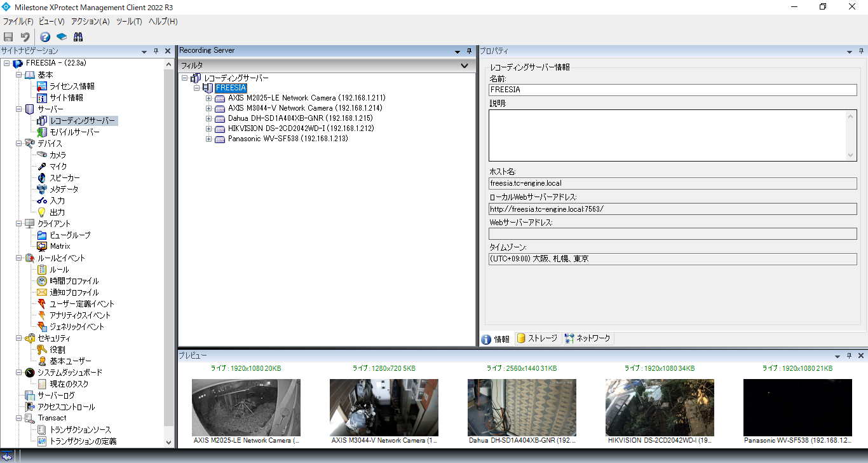This screenshot has width=868, height=463.
Task: Click the empty Webサーバーアドレス field
Action: pyautogui.click(x=672, y=234)
